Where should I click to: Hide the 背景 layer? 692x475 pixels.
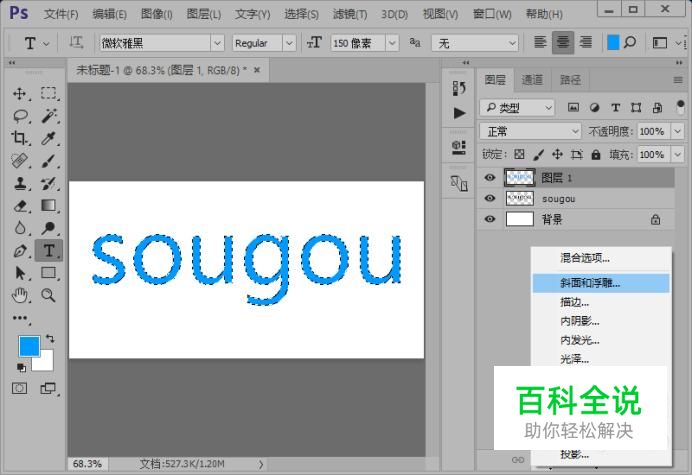[x=489, y=219]
